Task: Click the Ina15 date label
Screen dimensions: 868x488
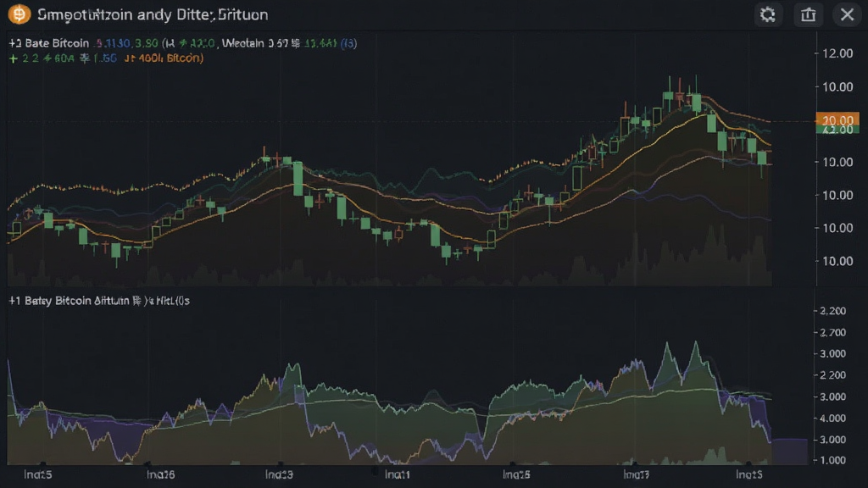Action: tap(749, 474)
